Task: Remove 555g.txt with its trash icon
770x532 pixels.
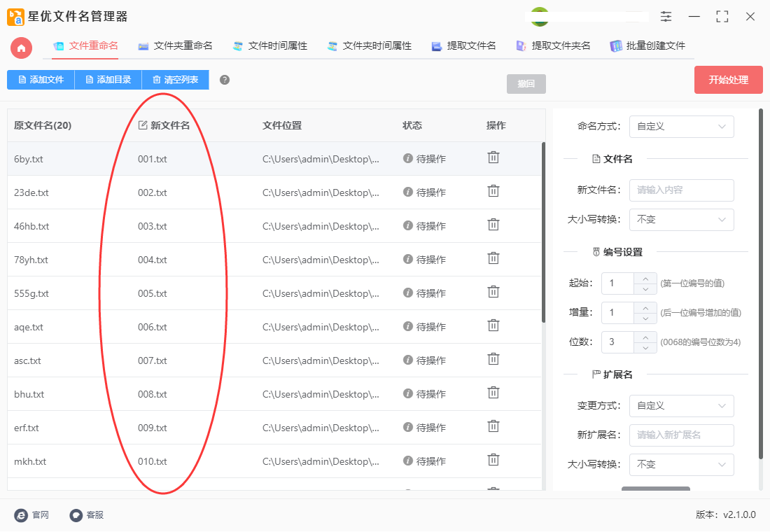Action: 493,293
